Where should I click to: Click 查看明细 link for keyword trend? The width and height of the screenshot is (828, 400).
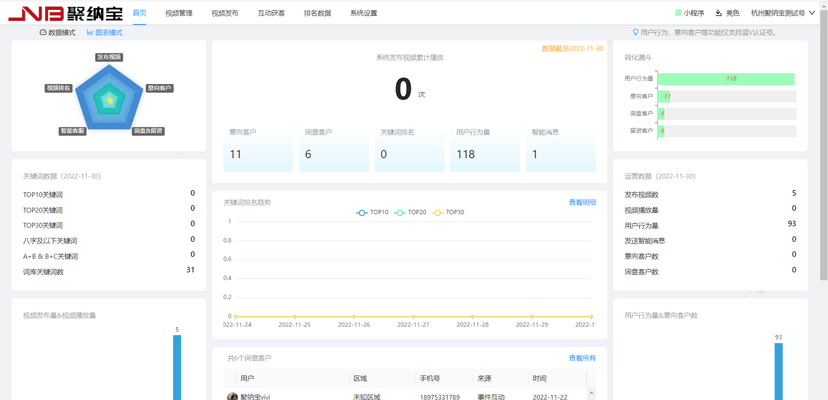click(582, 203)
